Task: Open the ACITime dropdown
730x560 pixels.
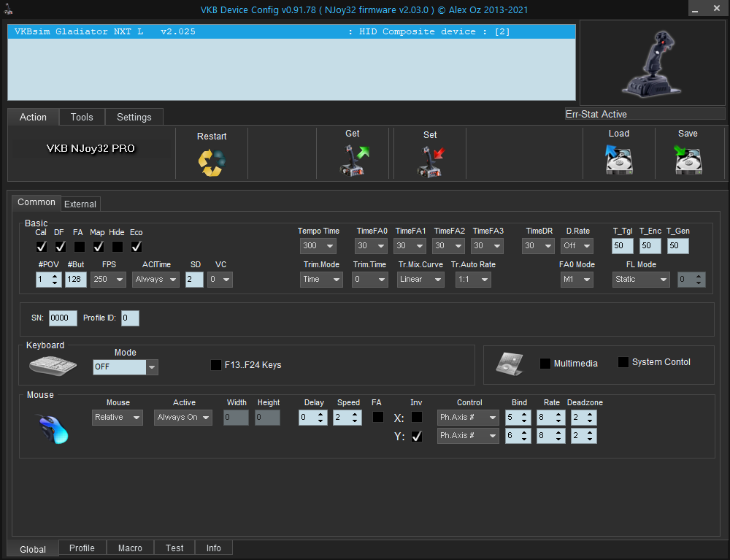Action: [x=155, y=280]
